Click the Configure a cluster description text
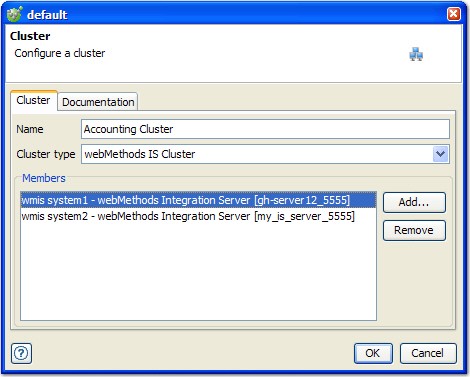This screenshot has height=377, width=470. point(60,53)
